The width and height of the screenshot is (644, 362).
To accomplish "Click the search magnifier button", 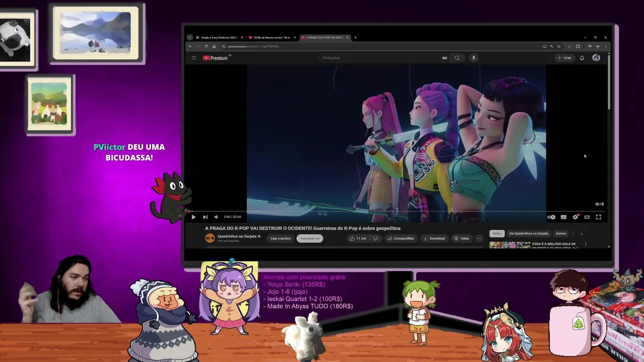I will point(457,58).
